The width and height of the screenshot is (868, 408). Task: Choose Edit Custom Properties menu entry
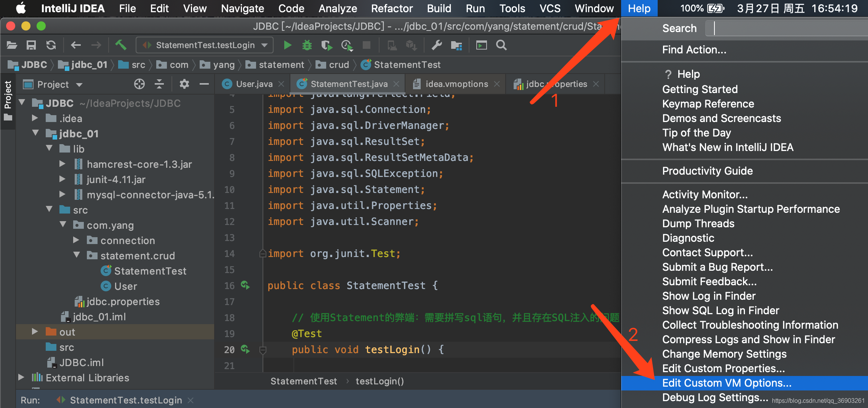click(745, 368)
